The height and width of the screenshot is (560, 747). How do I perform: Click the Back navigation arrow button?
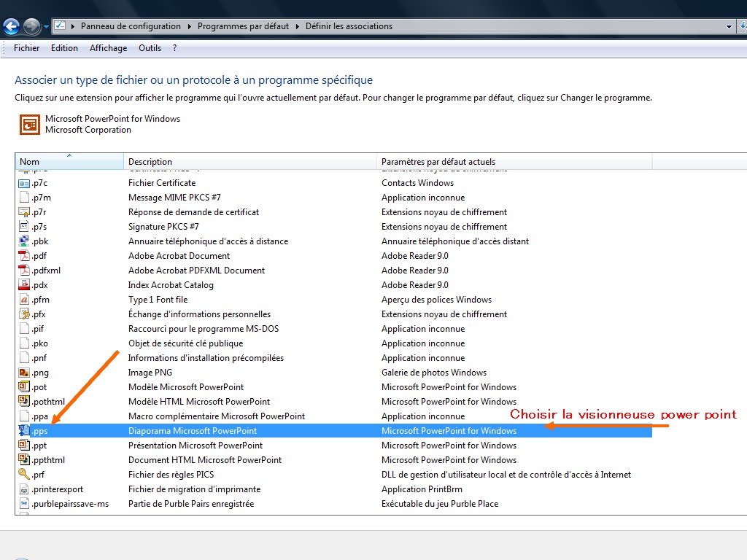(12, 26)
